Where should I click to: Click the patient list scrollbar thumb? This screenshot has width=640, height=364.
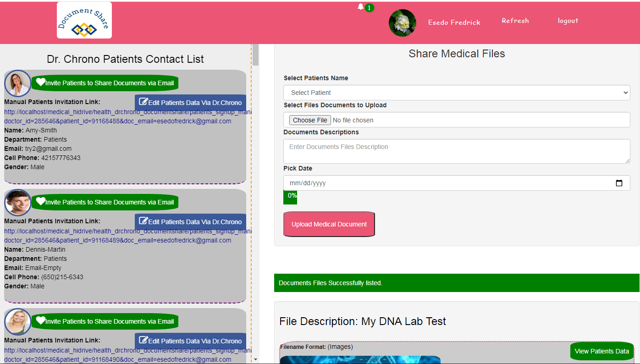click(256, 55)
